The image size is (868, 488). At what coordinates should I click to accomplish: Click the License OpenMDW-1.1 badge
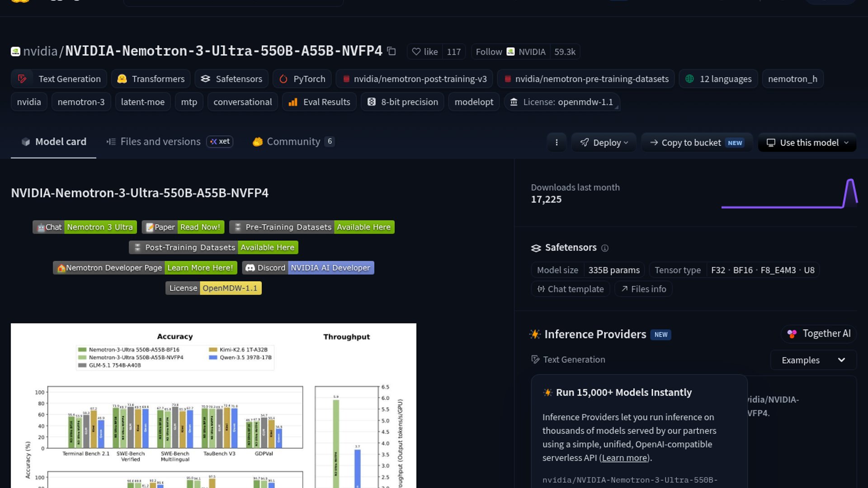[213, 288]
